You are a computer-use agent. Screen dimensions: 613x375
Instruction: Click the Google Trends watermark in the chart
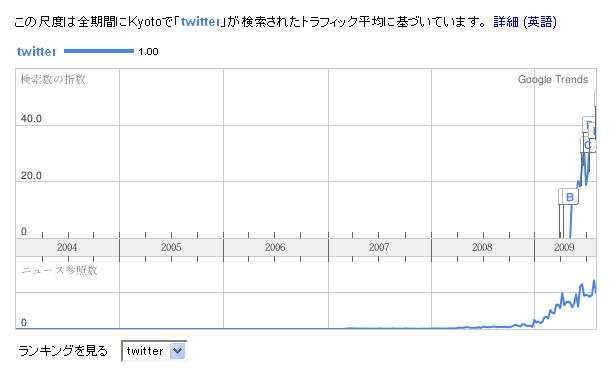553,79
